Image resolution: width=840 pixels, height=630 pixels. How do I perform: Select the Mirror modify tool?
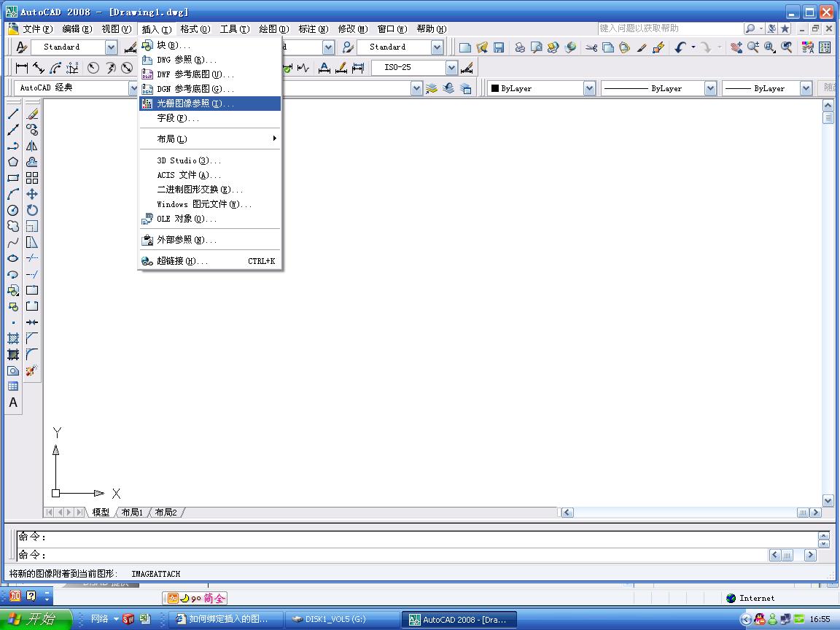click(32, 146)
